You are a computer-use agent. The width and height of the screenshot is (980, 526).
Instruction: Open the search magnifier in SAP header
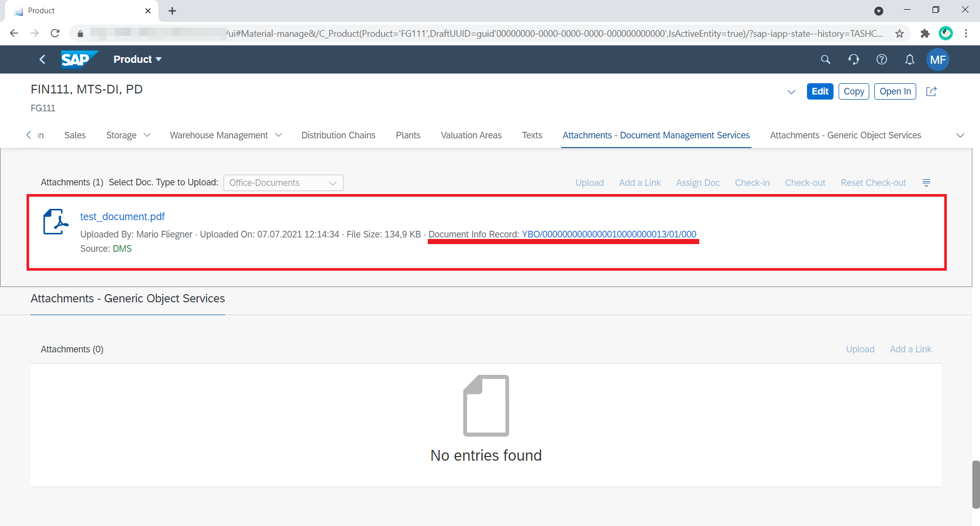coord(825,60)
